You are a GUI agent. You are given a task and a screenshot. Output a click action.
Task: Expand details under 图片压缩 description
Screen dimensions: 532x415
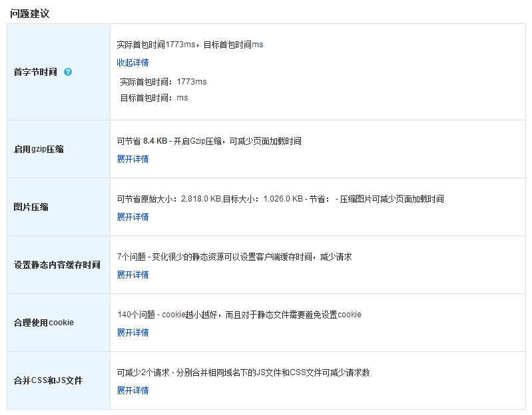[x=133, y=217]
